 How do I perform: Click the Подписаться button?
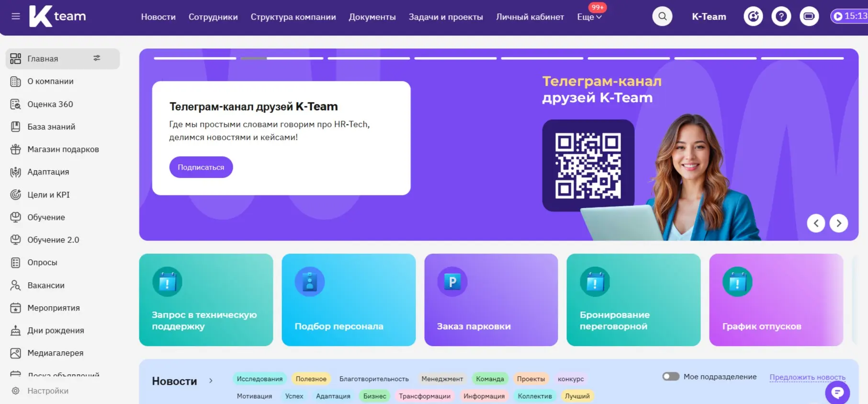click(x=201, y=167)
